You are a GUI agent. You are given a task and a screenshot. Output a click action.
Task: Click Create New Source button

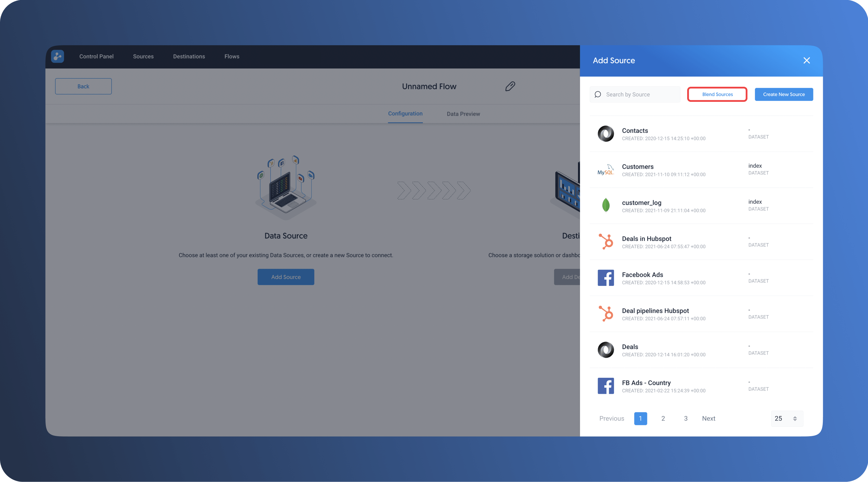tap(784, 94)
